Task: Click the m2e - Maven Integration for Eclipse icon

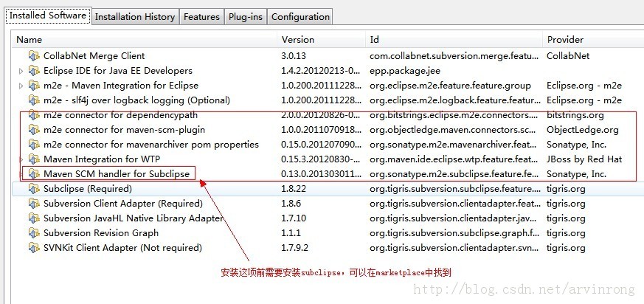Action: [34, 86]
